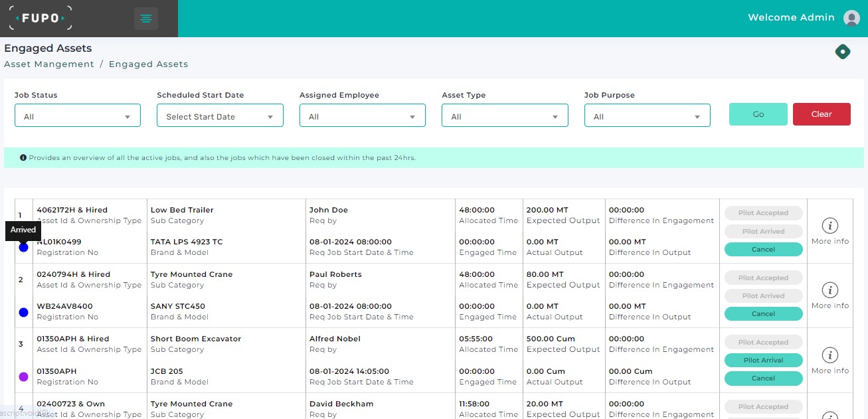
Task: Select asset ID 01350APH & Hired
Action: pyautogui.click(x=72, y=339)
